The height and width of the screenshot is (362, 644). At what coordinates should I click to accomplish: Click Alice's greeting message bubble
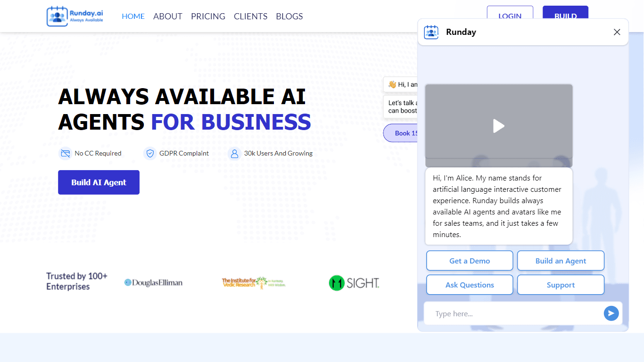[499, 206]
